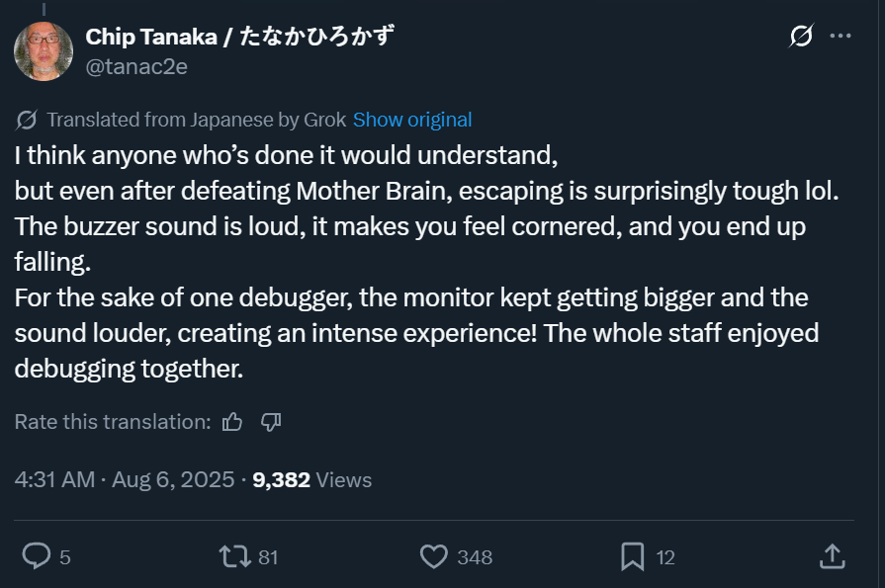
Task: Repost this tweet using the arrows icon
Action: coord(235,556)
